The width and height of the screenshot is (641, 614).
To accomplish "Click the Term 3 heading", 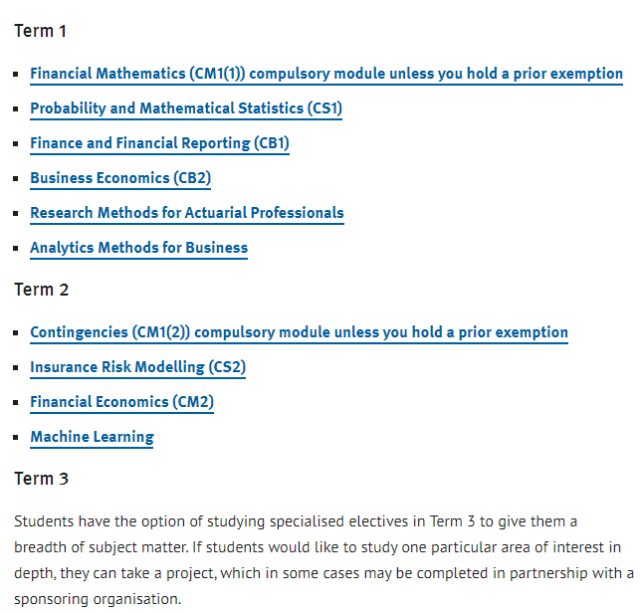I will [41, 479].
